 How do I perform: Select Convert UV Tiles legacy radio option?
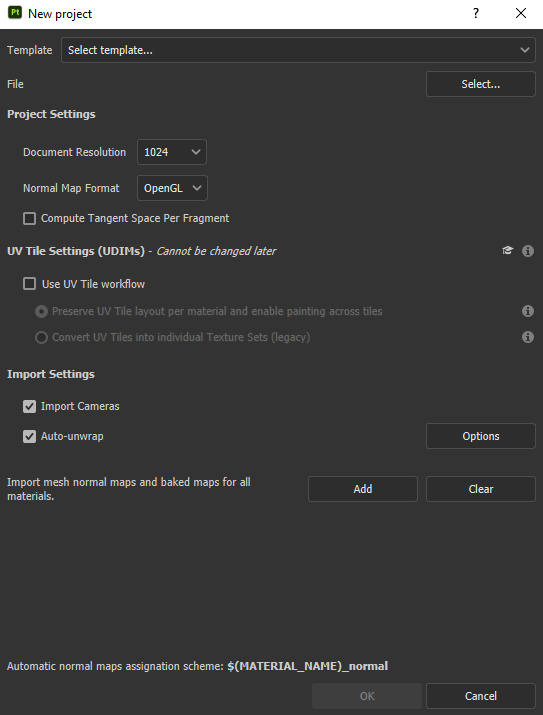click(41, 337)
